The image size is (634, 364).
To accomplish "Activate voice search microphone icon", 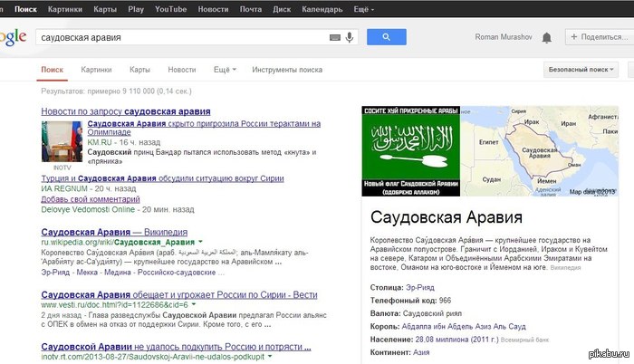I will (350, 37).
